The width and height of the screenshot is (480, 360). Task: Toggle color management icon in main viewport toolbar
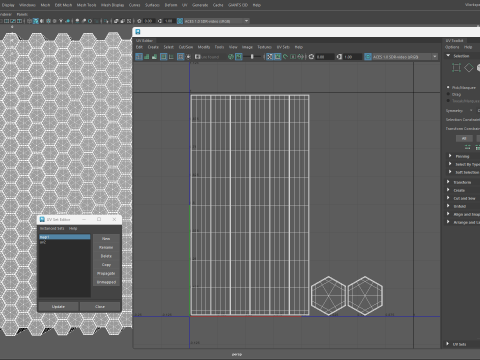pos(180,21)
